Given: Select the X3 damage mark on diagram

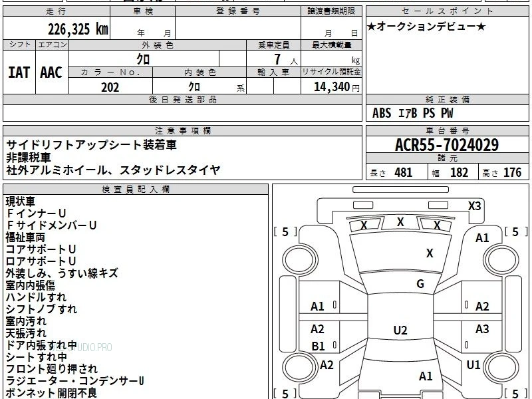Looking at the screenshot, I should [x=474, y=206].
